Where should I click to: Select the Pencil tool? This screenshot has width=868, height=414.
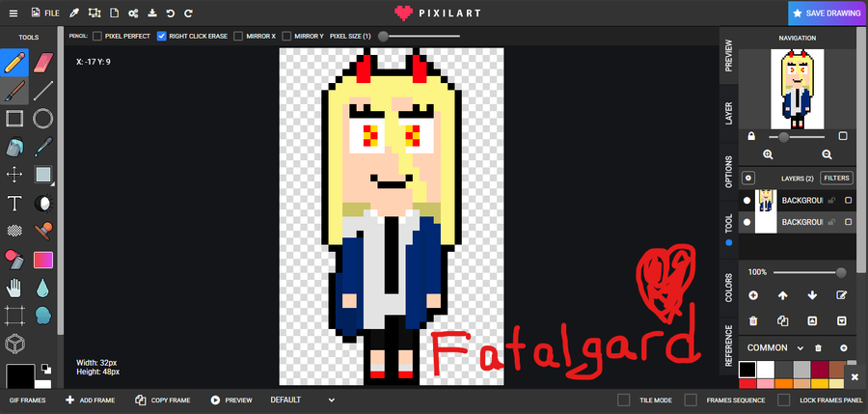tap(14, 62)
